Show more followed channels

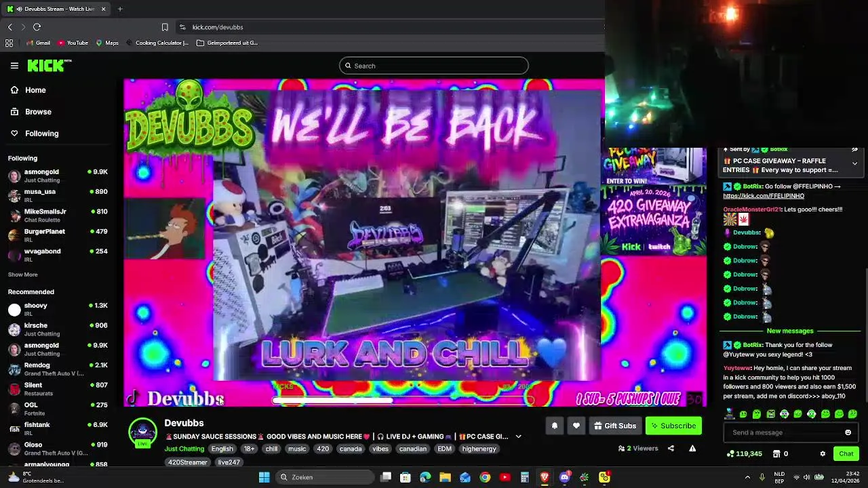coord(22,274)
